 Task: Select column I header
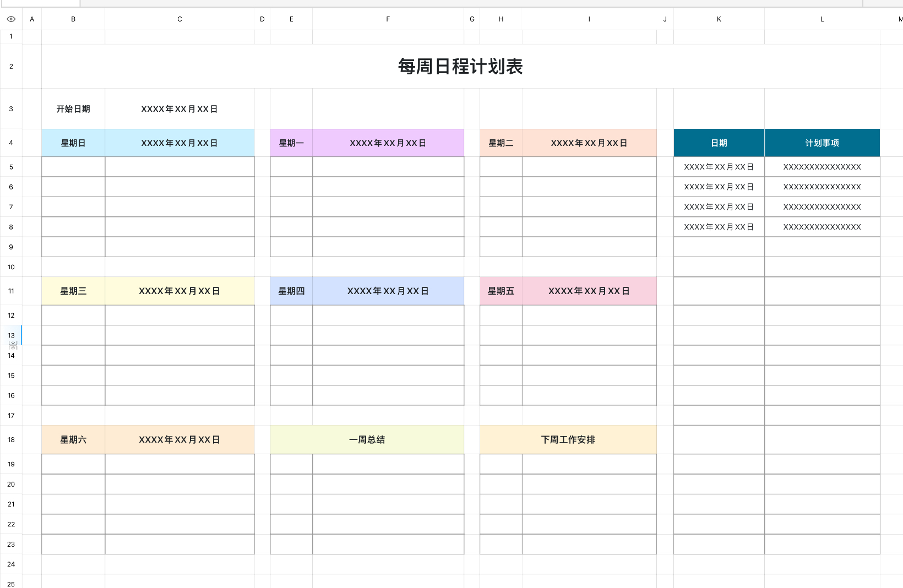pyautogui.click(x=589, y=19)
